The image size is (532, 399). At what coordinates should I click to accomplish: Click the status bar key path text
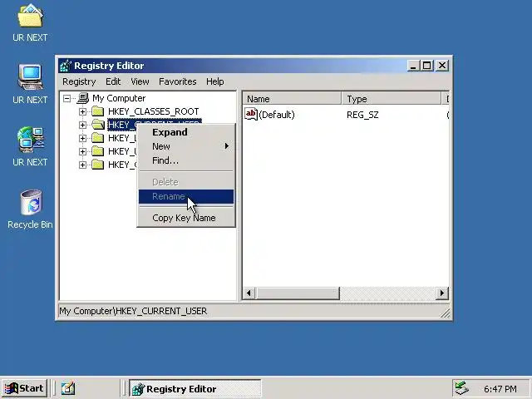click(133, 311)
